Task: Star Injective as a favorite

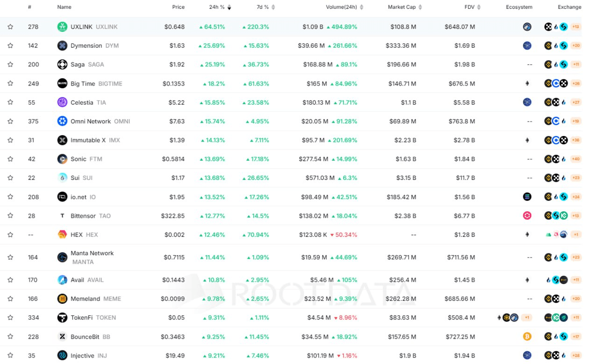Action: 10,356
